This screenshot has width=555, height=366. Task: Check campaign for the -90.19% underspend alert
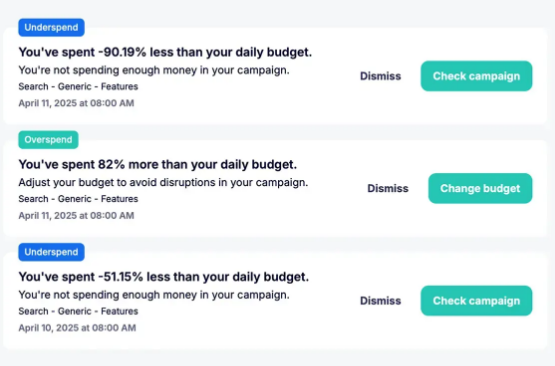point(476,76)
